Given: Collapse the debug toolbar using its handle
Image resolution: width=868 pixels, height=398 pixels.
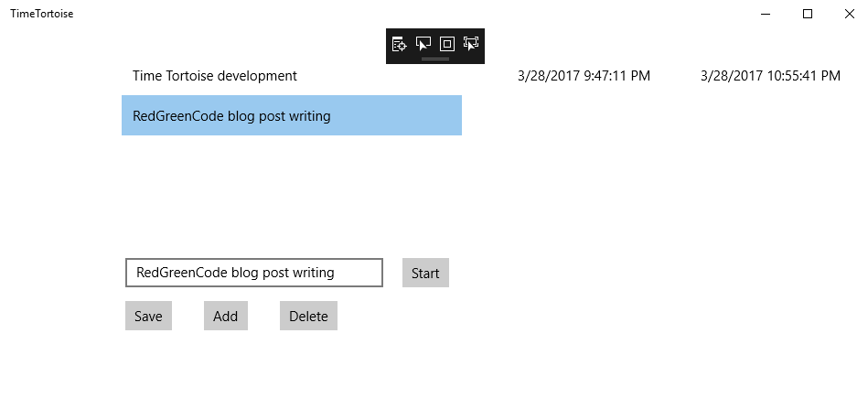Looking at the screenshot, I should [x=435, y=59].
